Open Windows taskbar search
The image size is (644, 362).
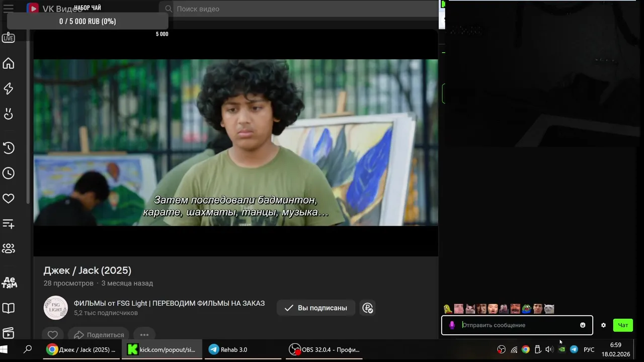28,349
